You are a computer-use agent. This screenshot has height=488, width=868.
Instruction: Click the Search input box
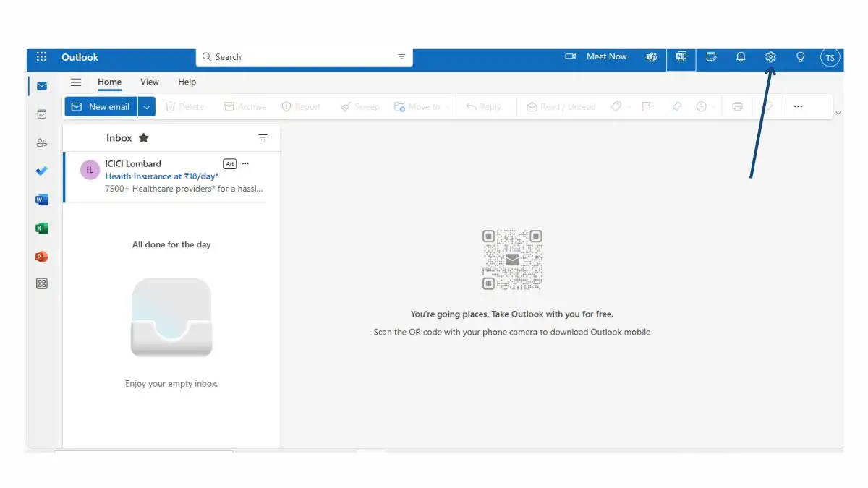click(x=304, y=57)
